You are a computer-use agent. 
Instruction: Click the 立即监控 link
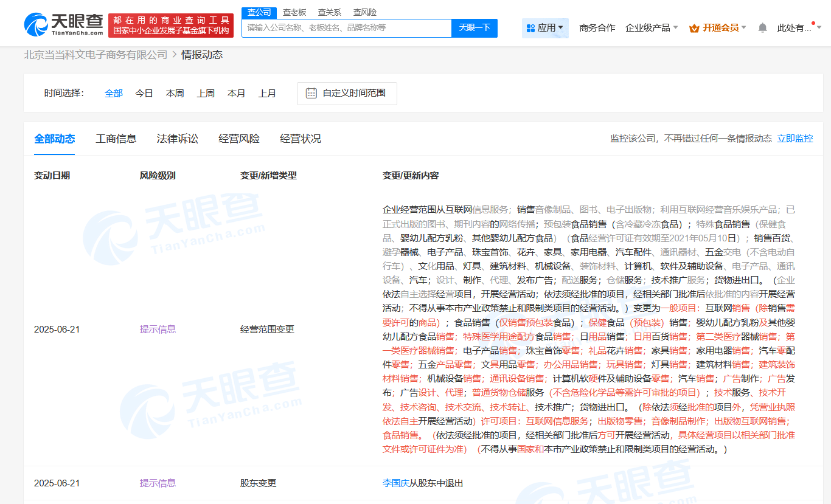click(794, 139)
